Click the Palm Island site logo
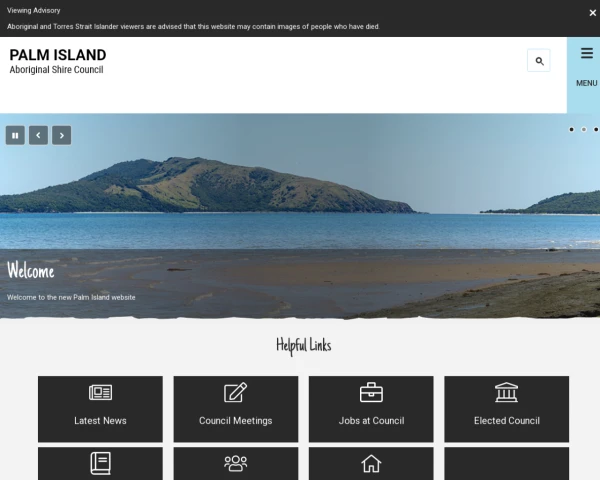This screenshot has width=600, height=480. coord(57,61)
